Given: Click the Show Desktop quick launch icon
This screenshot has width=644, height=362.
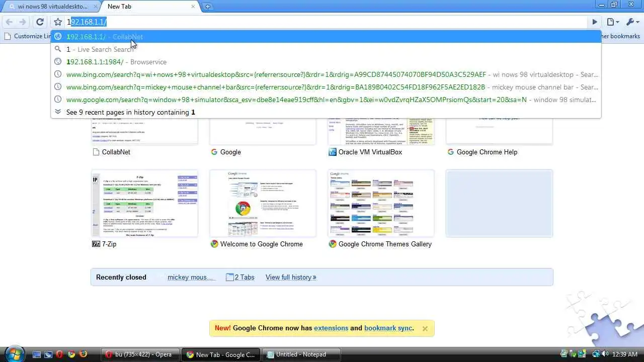Looking at the screenshot, I should pyautogui.click(x=36, y=354).
